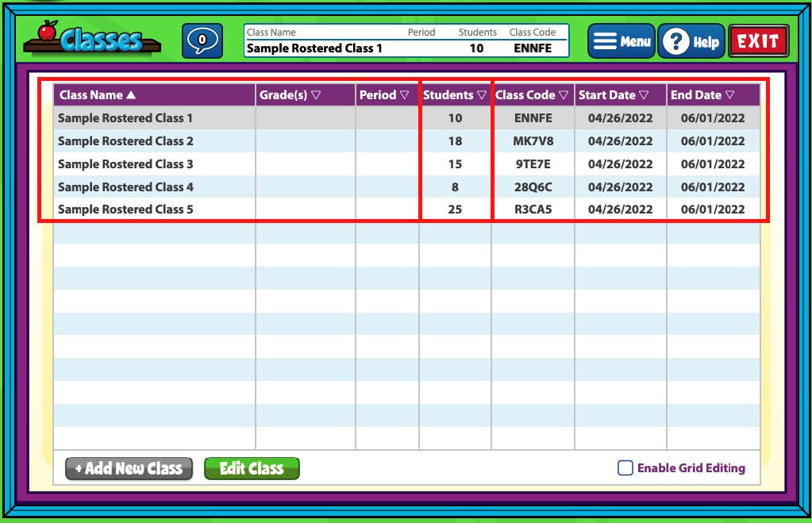Select Sample Rostered Class 1 row
This screenshot has height=523, width=812.
click(x=406, y=118)
